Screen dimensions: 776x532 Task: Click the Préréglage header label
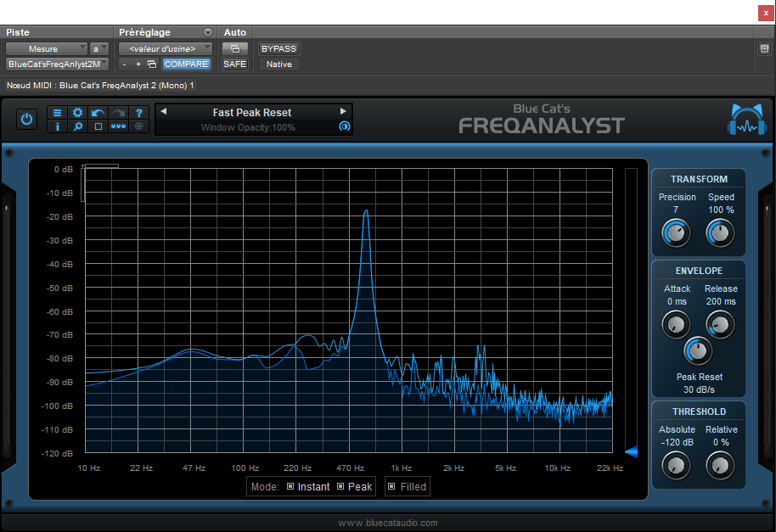pos(144,32)
